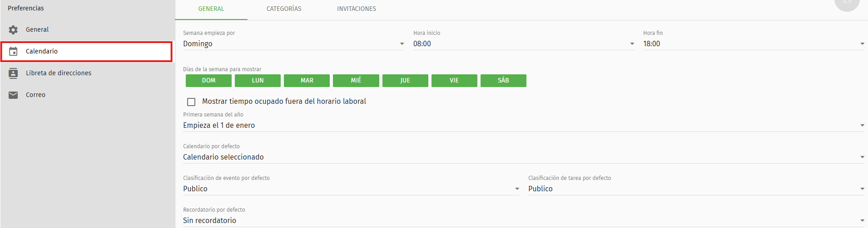Toggle the SÁB day button
Viewport: 868px width, 228px height.
[503, 81]
